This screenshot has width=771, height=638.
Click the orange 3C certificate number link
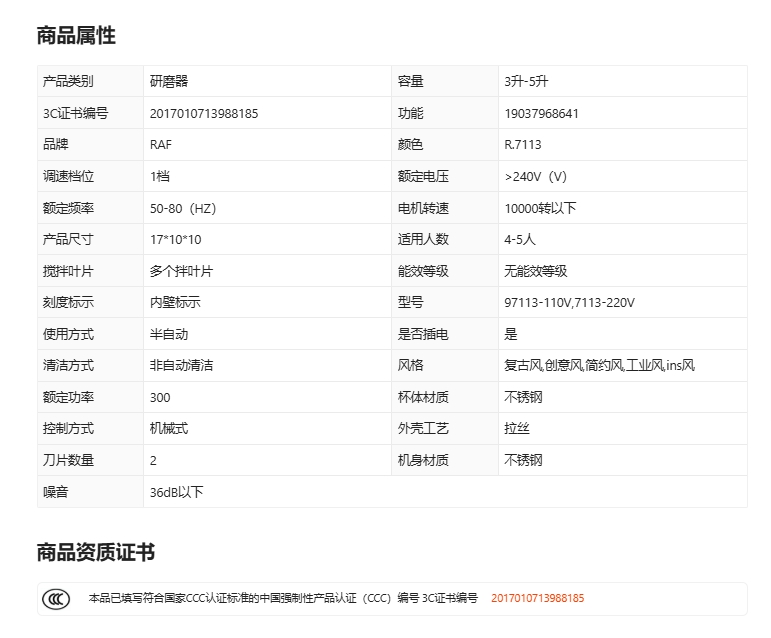537,598
